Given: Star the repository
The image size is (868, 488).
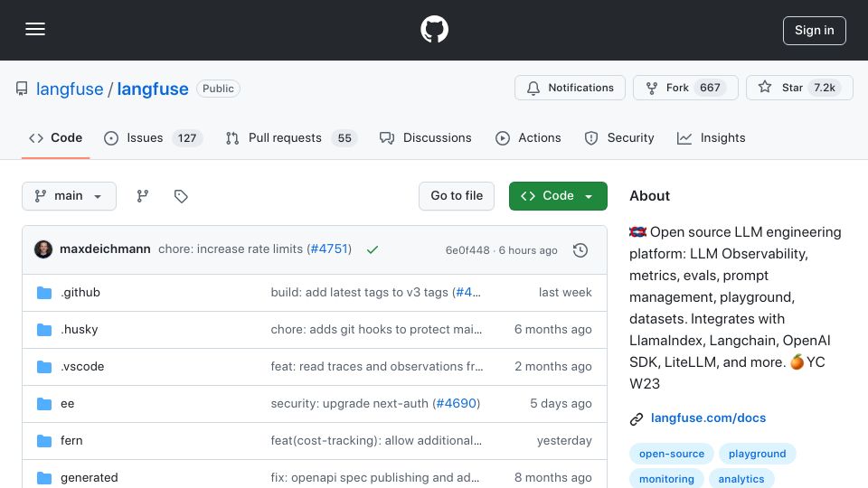Looking at the screenshot, I should tap(799, 88).
